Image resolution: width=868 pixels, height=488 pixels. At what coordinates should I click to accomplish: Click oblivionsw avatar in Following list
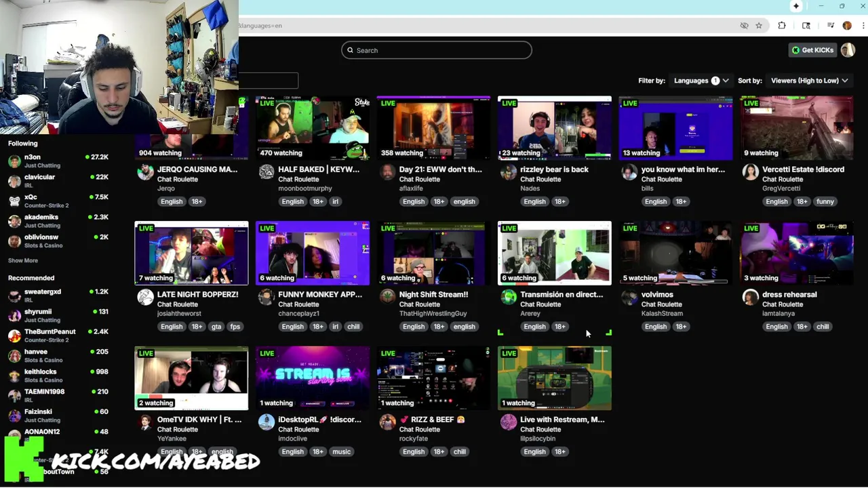(14, 241)
